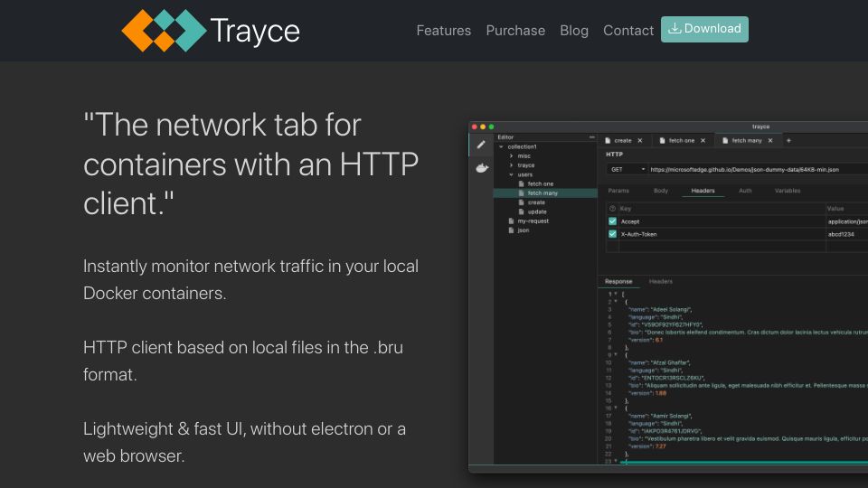The image size is (868, 488).
Task: Close the fetch many tab
Action: click(x=770, y=141)
